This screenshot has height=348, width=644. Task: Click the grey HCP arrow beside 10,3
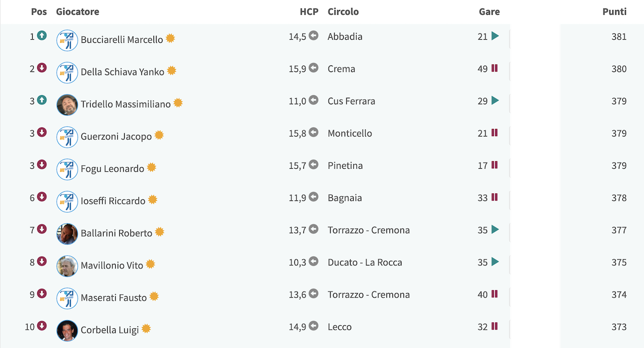pos(313,261)
